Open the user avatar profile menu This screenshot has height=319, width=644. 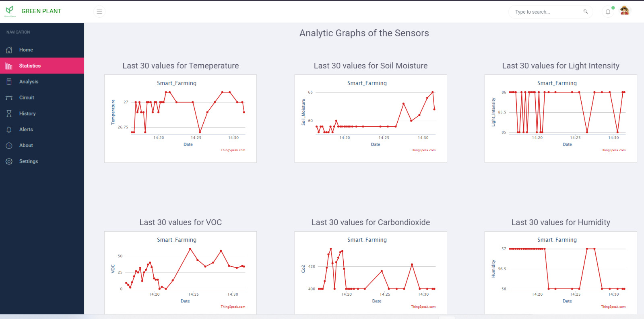coord(624,11)
